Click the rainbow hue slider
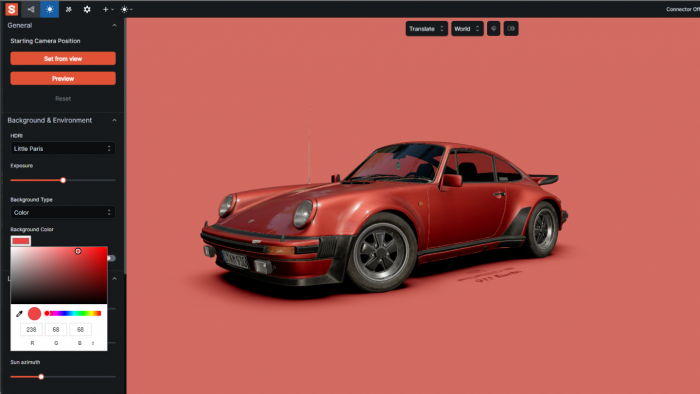The width and height of the screenshot is (700, 394). click(73, 313)
